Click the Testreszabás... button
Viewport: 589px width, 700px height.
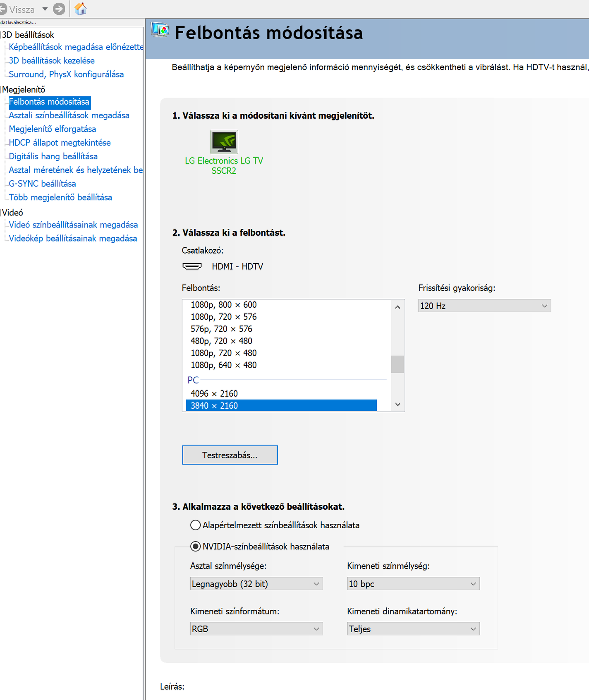230,455
